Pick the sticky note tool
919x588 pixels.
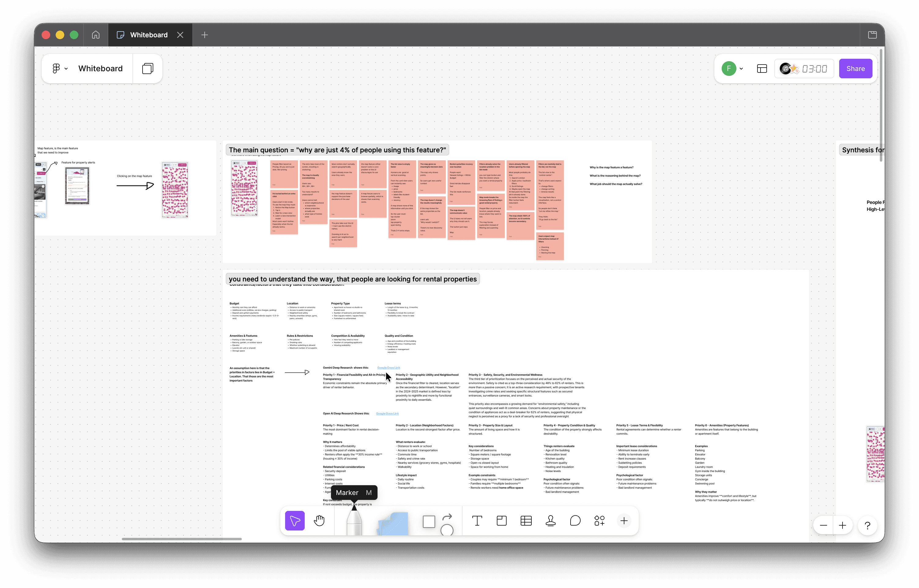[393, 523]
